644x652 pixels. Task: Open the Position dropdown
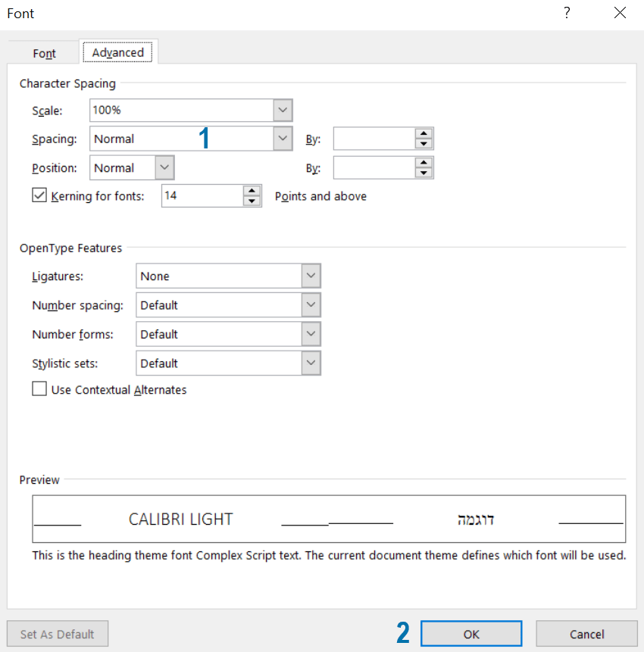164,167
